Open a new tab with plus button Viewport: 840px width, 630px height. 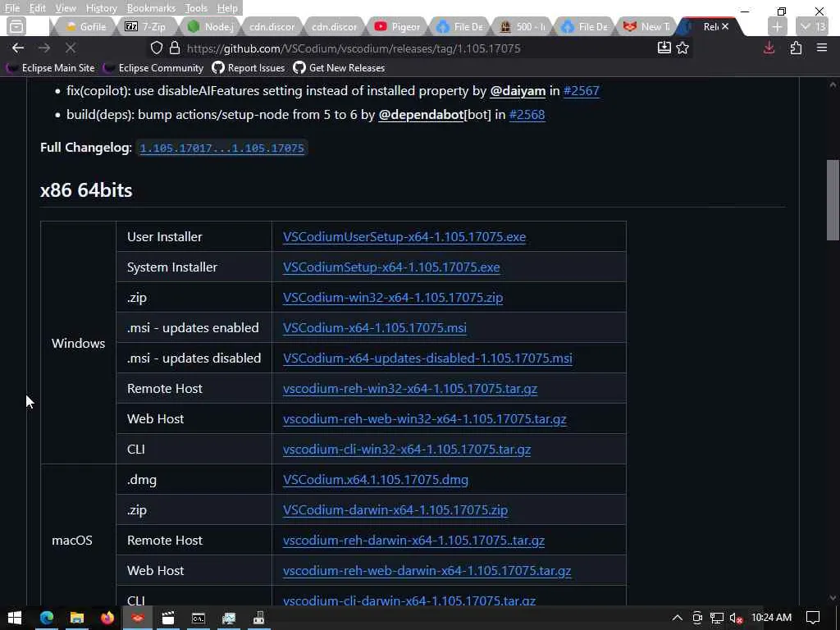click(778, 26)
